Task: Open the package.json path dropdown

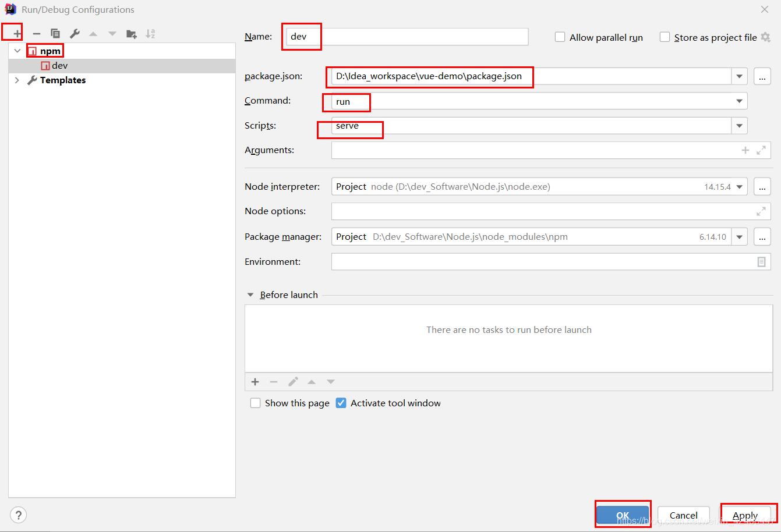Action: (x=740, y=76)
